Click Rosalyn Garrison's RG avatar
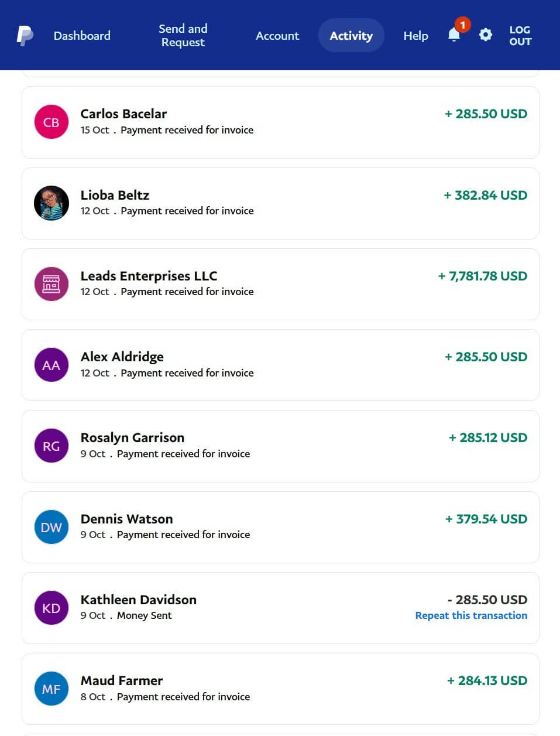560x736 pixels. (x=51, y=446)
